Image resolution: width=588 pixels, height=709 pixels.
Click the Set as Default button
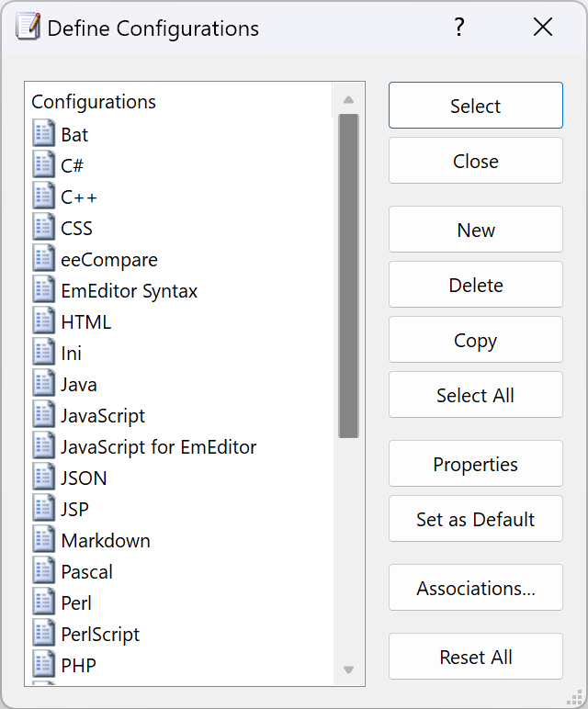pos(476,519)
